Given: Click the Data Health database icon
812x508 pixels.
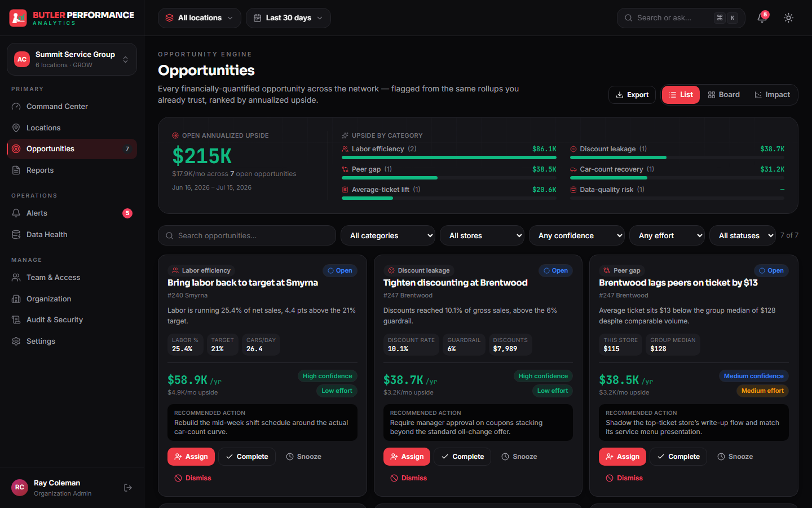Looking at the screenshot, I should pos(16,235).
